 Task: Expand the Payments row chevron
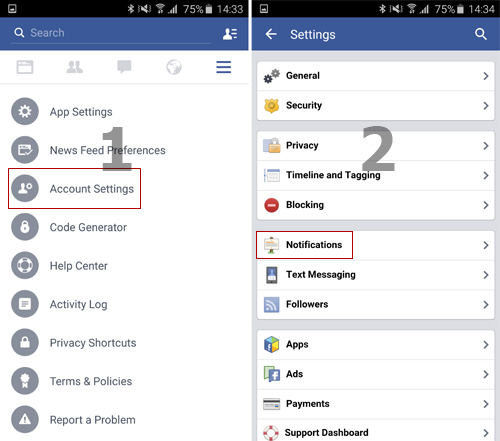tap(486, 404)
